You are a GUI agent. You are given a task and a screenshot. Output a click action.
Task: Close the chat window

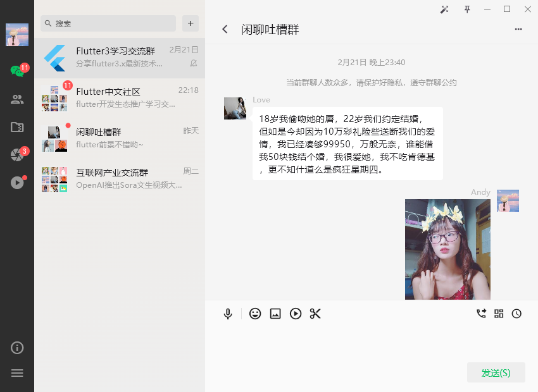coord(528,9)
